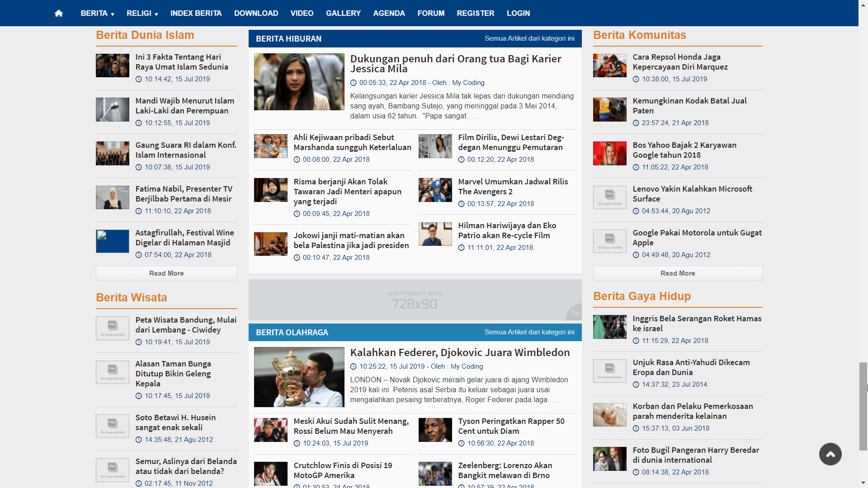Open Marvel Umumkan Jadwal Rilis Avengers article

pyautogui.click(x=513, y=187)
